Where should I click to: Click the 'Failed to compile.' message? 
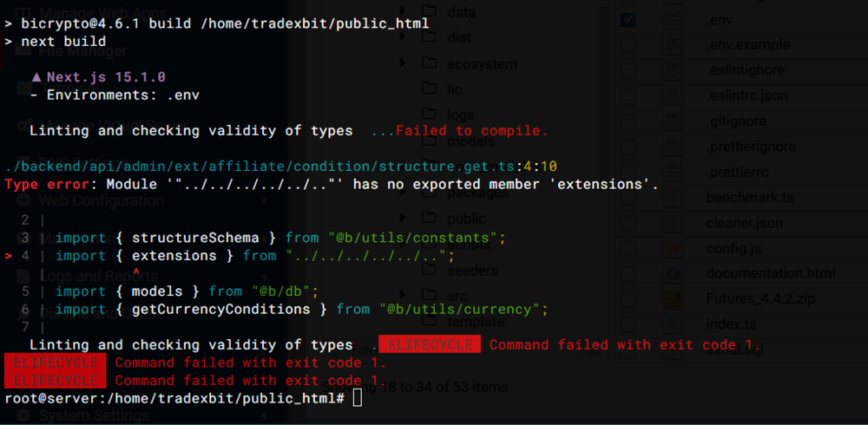471,131
